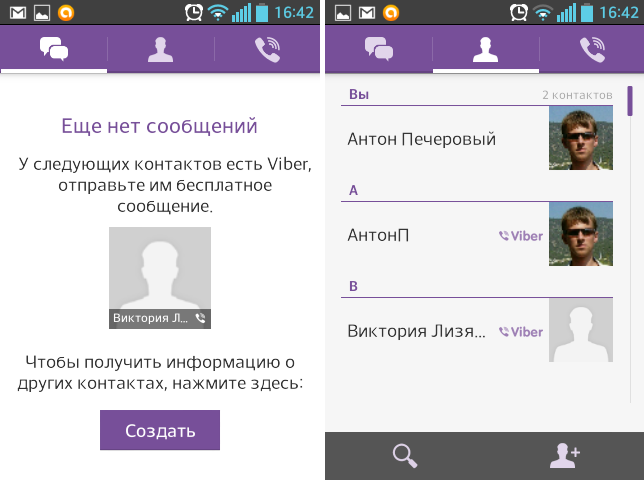Select the Вы section header

(359, 94)
